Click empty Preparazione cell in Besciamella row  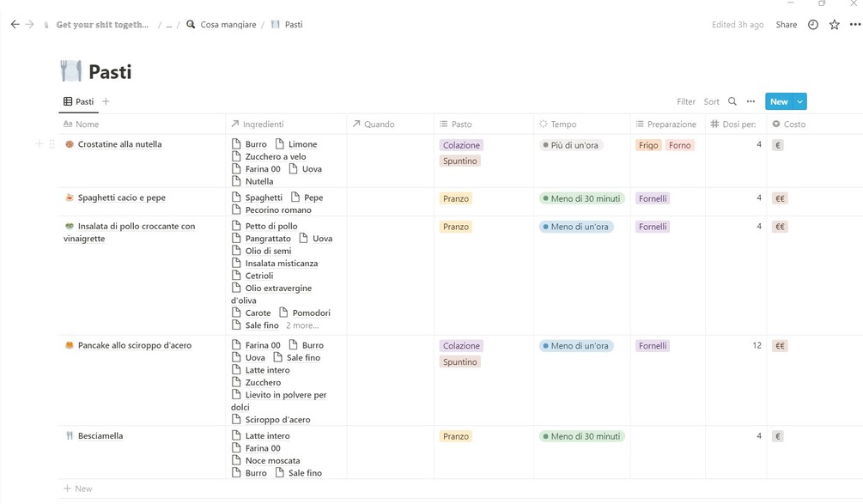pos(667,452)
